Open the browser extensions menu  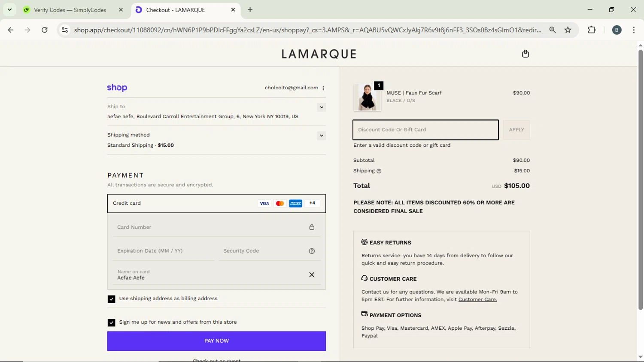592,30
